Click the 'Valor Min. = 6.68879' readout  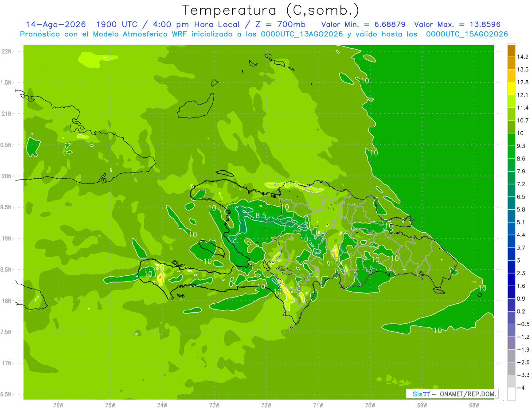pyautogui.click(x=363, y=24)
